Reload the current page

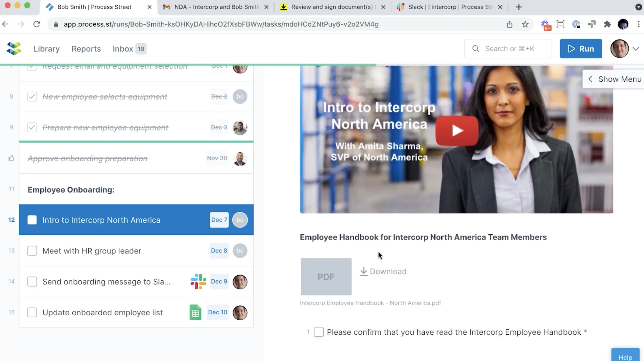click(x=37, y=24)
